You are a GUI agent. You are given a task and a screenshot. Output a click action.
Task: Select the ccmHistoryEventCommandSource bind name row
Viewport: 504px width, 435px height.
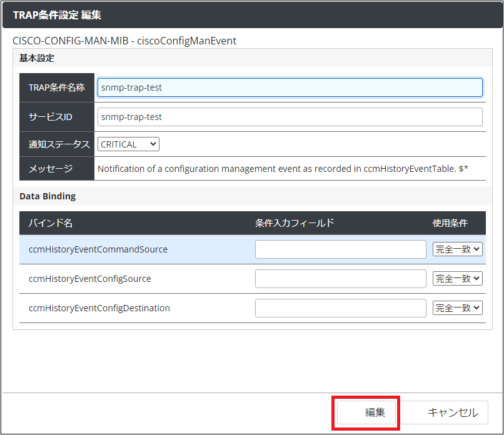98,249
